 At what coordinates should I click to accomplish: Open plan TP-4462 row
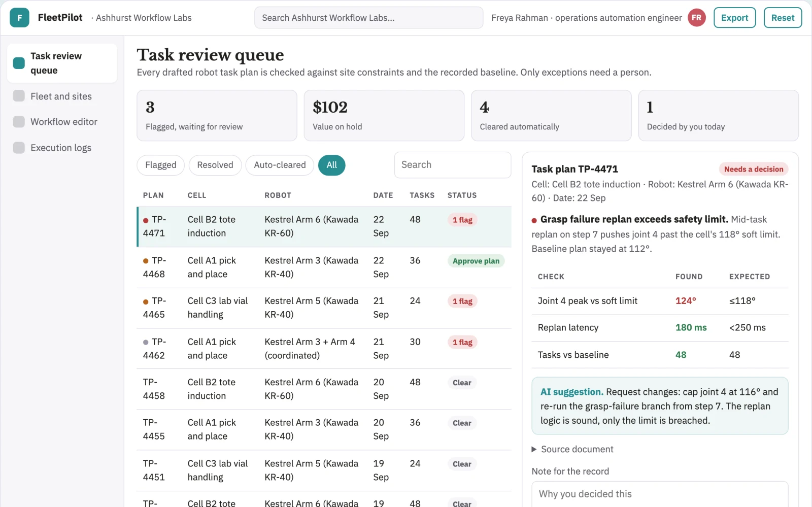(324, 349)
